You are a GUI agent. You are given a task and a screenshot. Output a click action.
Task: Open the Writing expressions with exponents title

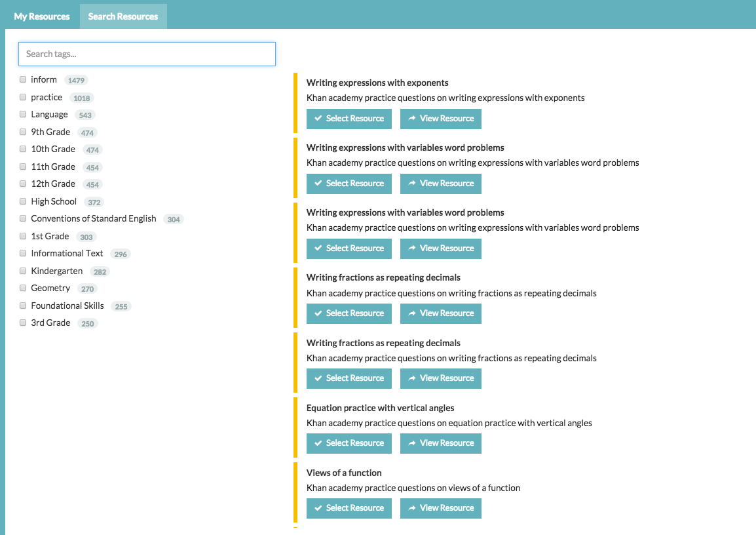coord(377,83)
